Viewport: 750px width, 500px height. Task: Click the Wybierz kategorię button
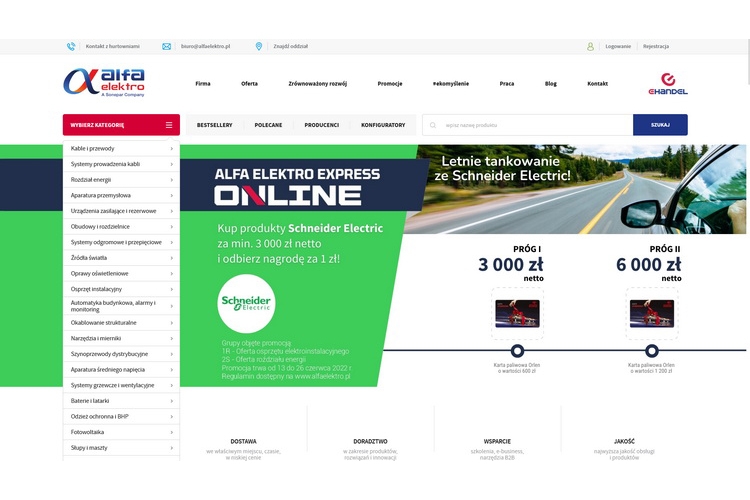coord(121,125)
